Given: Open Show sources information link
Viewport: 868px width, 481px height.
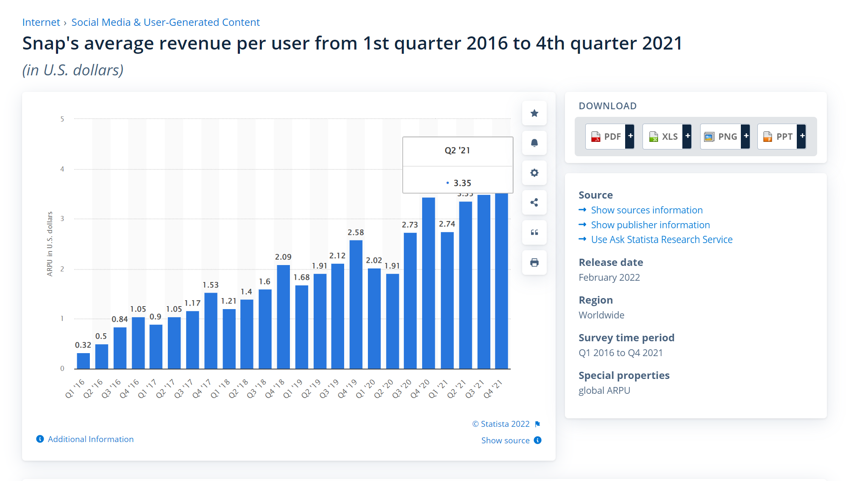Looking at the screenshot, I should pyautogui.click(x=646, y=210).
